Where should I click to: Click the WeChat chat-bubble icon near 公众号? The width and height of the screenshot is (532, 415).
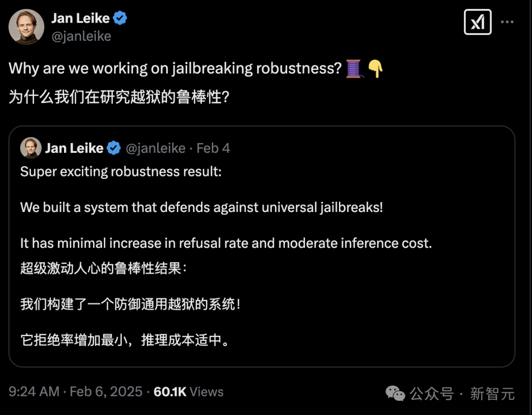point(395,394)
